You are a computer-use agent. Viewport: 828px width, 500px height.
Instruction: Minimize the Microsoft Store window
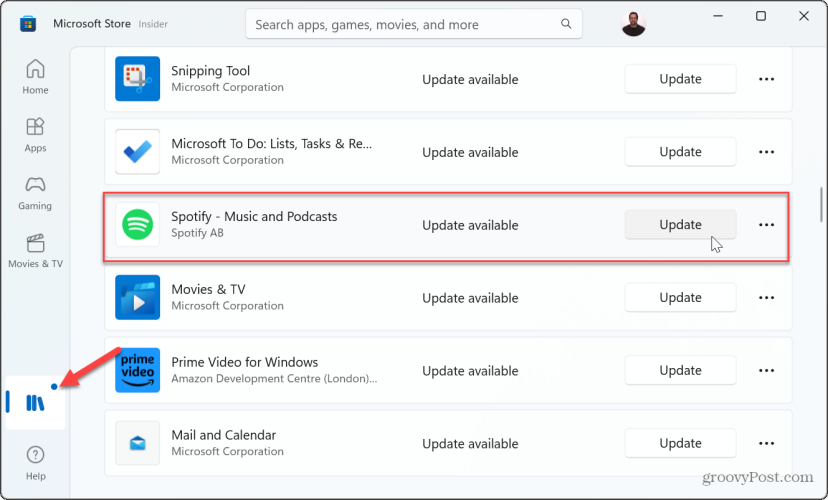point(718,16)
